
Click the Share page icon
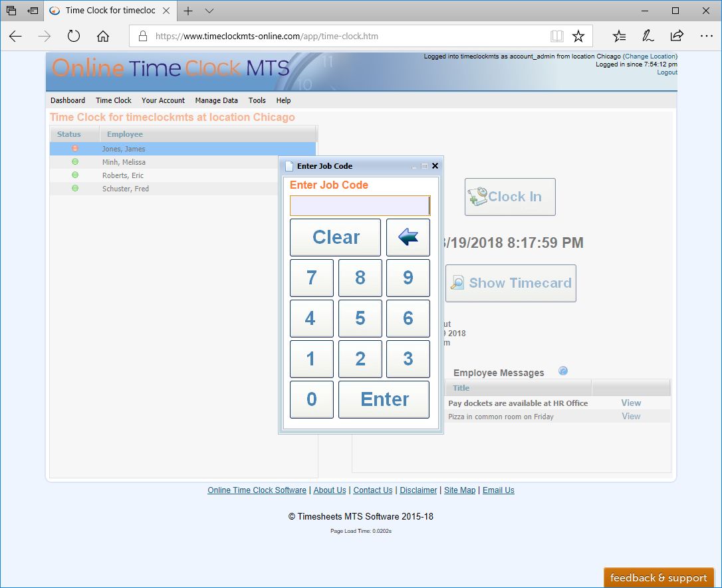coord(677,36)
